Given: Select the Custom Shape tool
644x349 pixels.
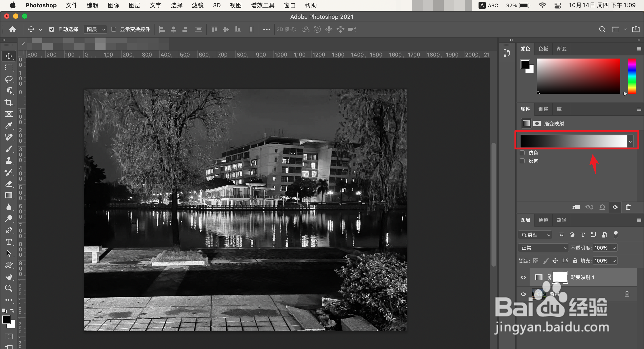Looking at the screenshot, I should tap(9, 265).
